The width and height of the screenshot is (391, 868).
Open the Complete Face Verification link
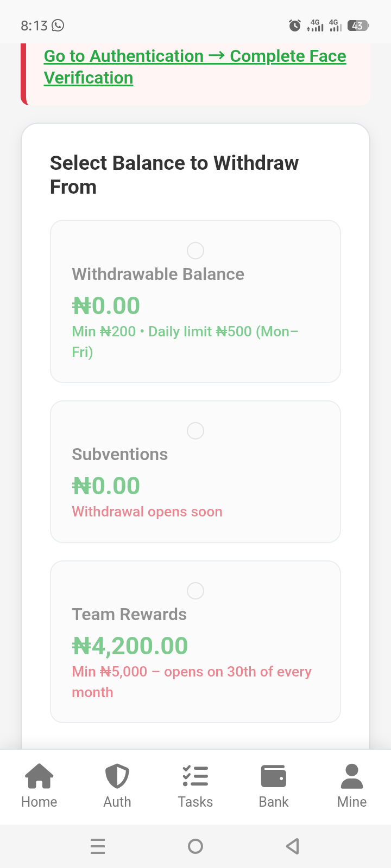click(195, 67)
